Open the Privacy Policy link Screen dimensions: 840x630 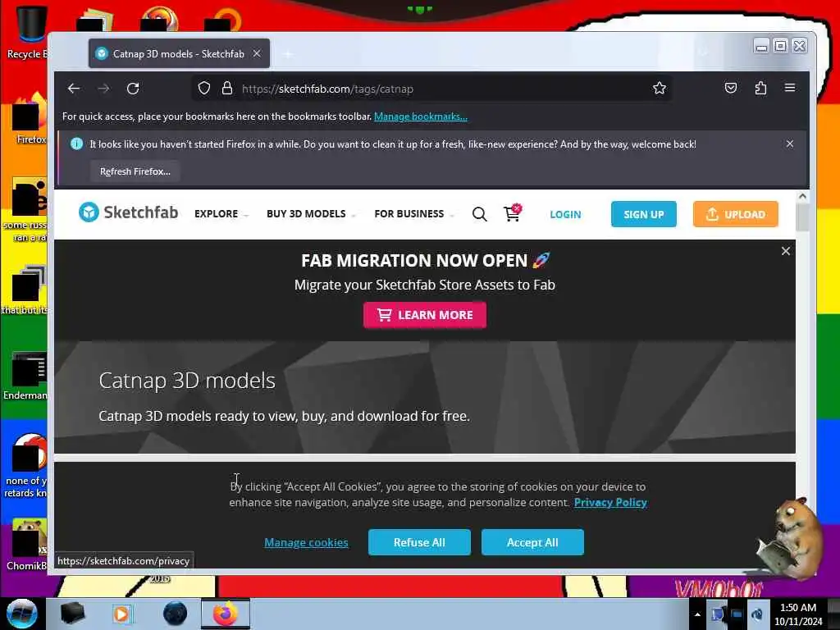tap(610, 503)
